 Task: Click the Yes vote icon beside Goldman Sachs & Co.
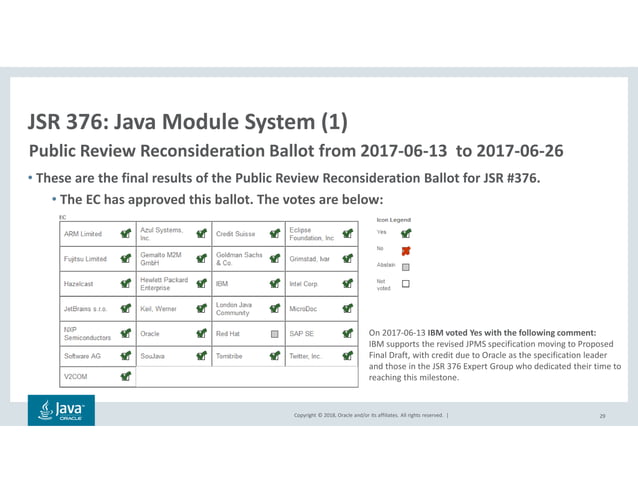click(275, 258)
